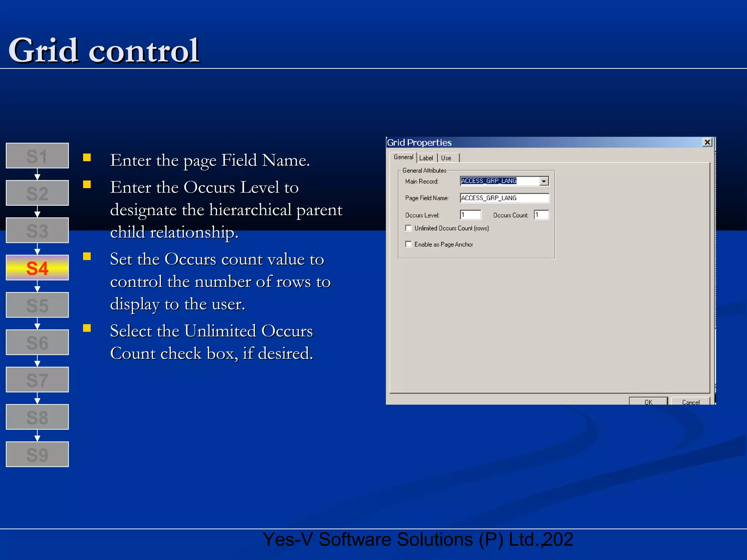The width and height of the screenshot is (747, 560).
Task: Click the OK button
Action: (x=649, y=401)
